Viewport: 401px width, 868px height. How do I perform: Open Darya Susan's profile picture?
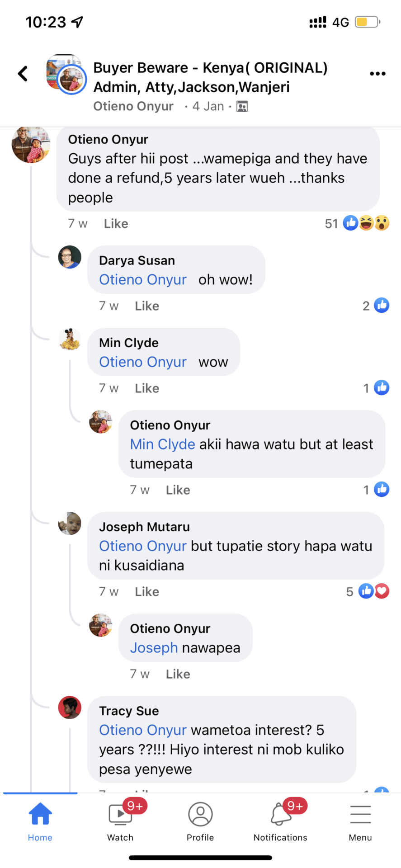click(x=70, y=257)
